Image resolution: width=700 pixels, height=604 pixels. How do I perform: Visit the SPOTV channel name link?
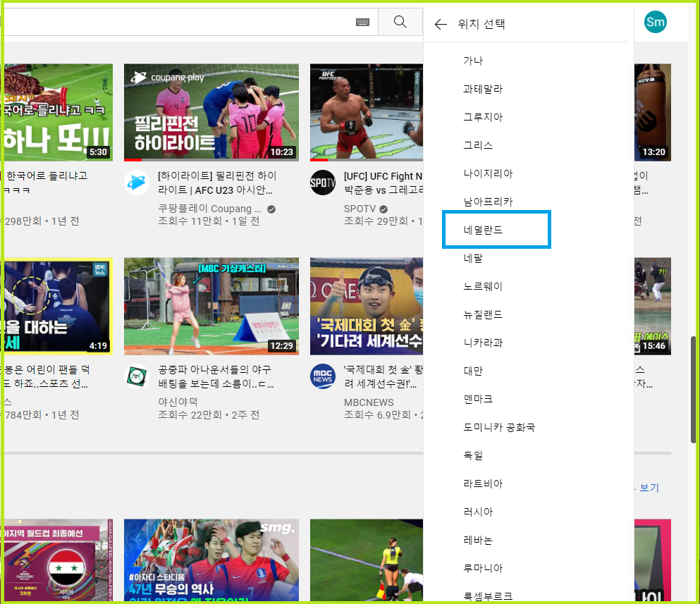pyautogui.click(x=360, y=209)
